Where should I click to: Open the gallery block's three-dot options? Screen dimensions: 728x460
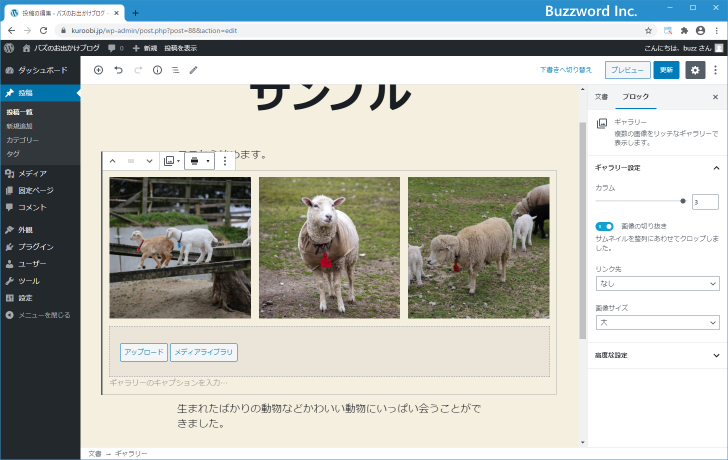click(224, 161)
